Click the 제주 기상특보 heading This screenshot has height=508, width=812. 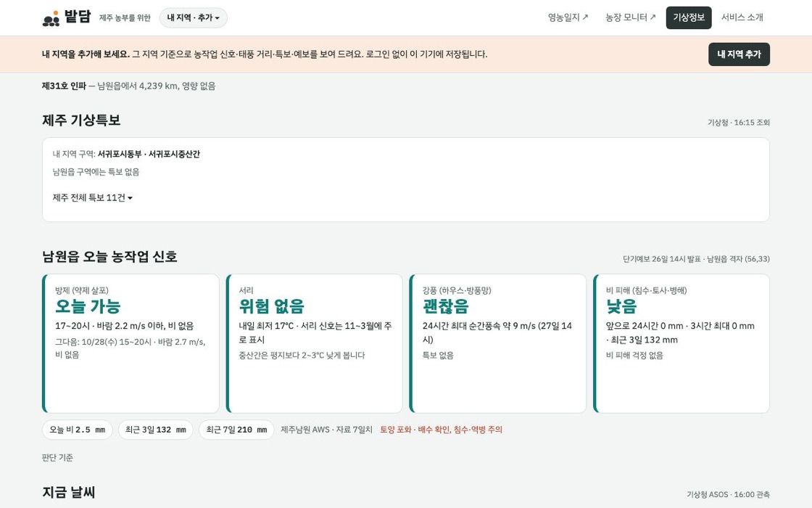[81, 120]
